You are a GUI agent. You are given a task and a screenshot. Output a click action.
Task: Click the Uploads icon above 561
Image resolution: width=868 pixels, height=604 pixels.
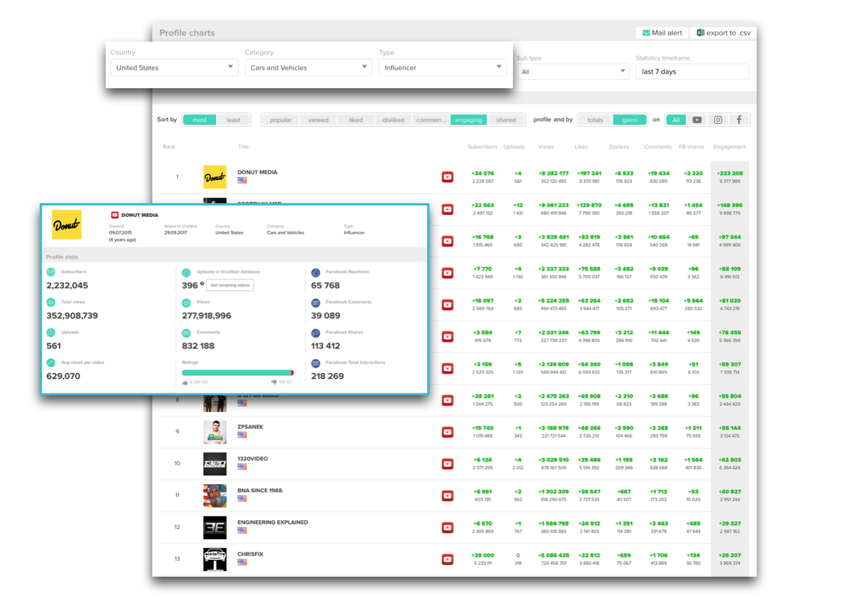[51, 332]
